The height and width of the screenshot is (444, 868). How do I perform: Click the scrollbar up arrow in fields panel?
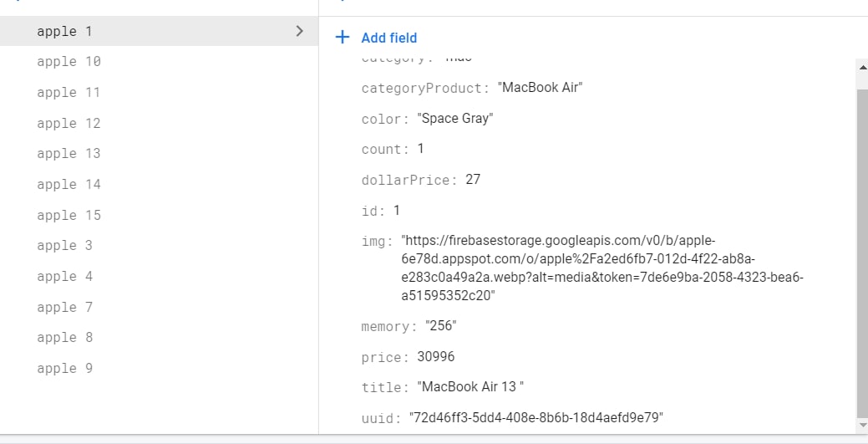click(862, 67)
